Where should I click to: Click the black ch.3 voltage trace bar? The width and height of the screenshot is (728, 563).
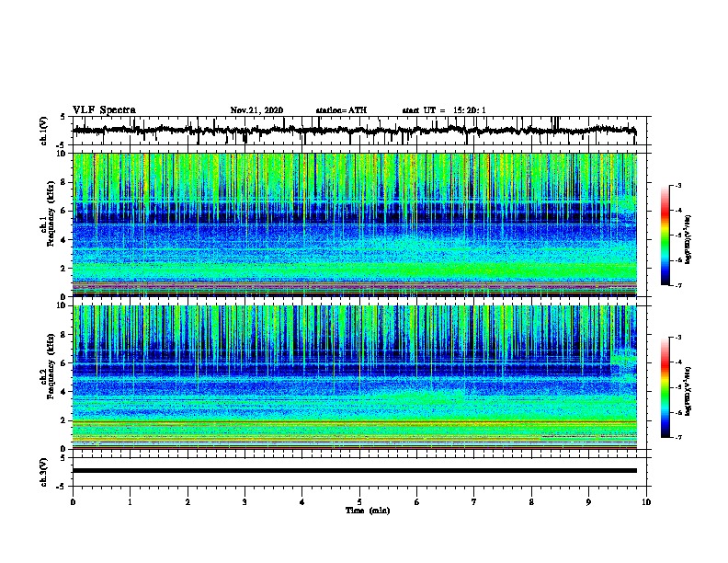coord(355,471)
